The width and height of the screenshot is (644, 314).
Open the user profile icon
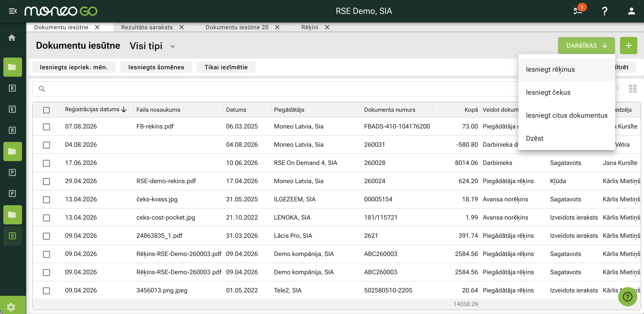point(631,11)
